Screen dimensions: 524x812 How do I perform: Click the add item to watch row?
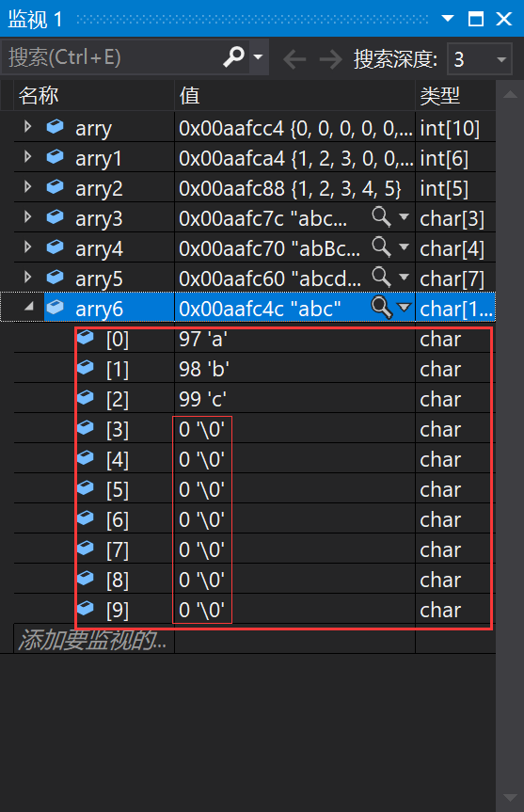(x=94, y=640)
